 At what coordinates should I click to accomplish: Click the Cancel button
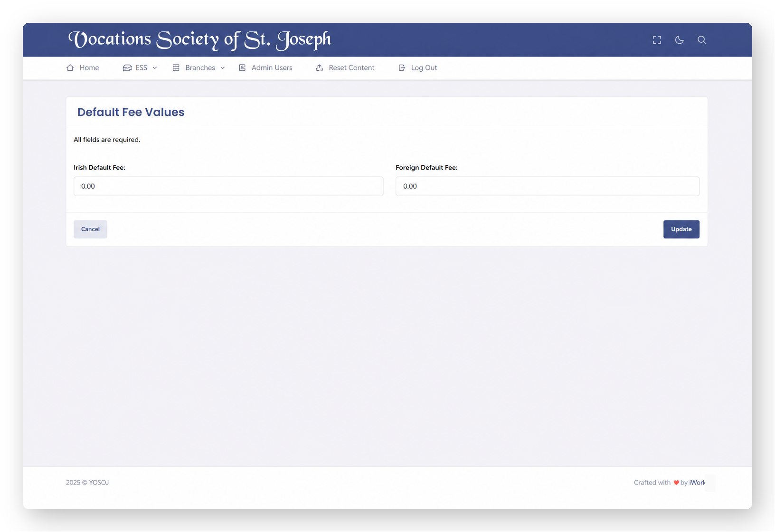point(90,229)
